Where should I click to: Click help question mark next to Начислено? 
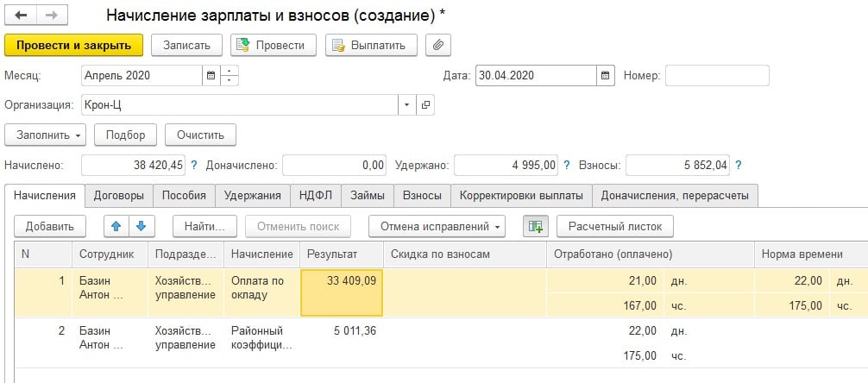(194, 165)
